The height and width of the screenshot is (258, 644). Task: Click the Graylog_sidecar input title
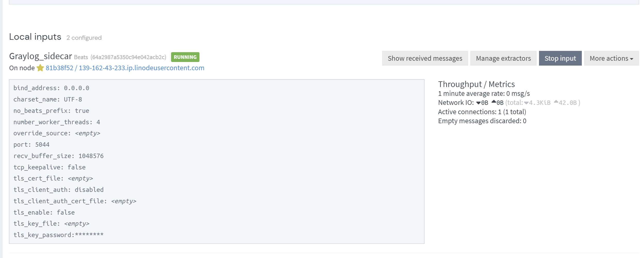41,56
